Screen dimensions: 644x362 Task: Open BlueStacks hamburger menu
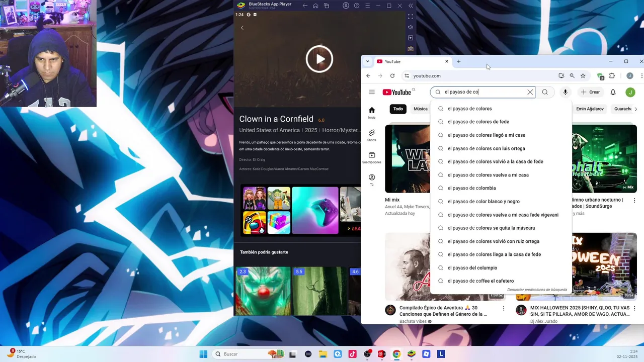click(367, 6)
